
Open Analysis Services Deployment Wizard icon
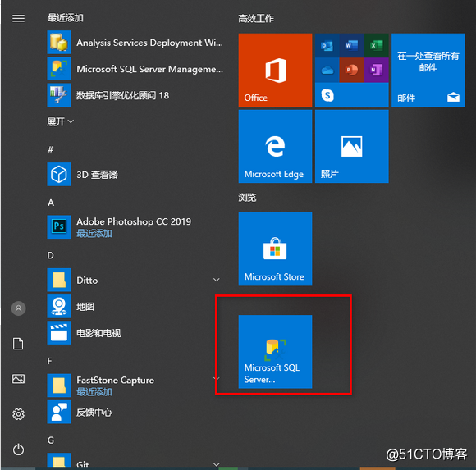[59, 42]
